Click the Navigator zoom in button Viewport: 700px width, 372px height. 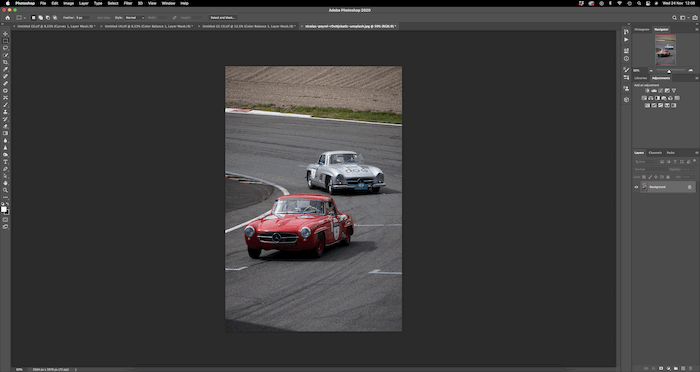tap(691, 71)
